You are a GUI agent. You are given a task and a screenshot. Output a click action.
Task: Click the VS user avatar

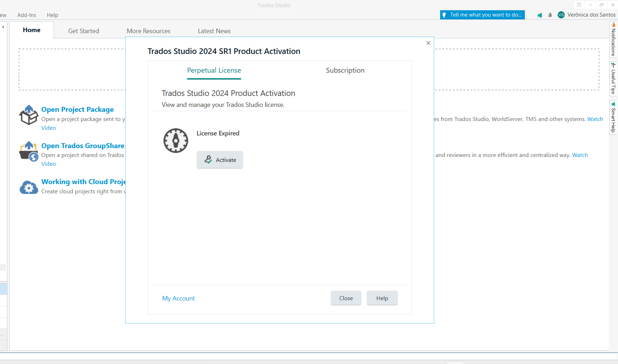coord(561,15)
